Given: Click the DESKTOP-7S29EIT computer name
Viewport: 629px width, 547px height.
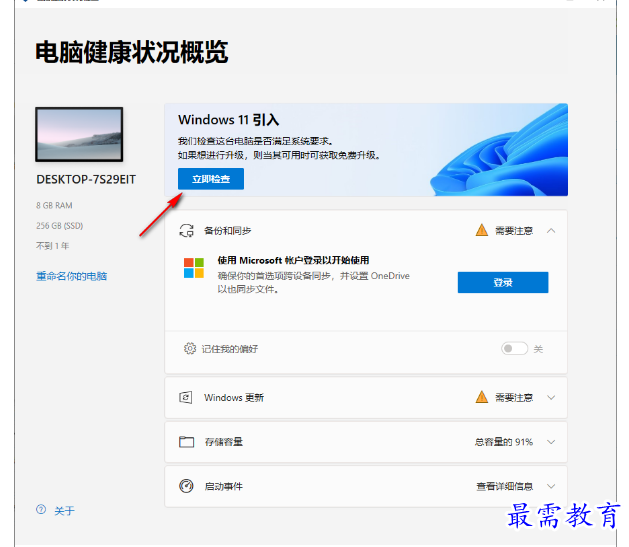Looking at the screenshot, I should (x=86, y=179).
